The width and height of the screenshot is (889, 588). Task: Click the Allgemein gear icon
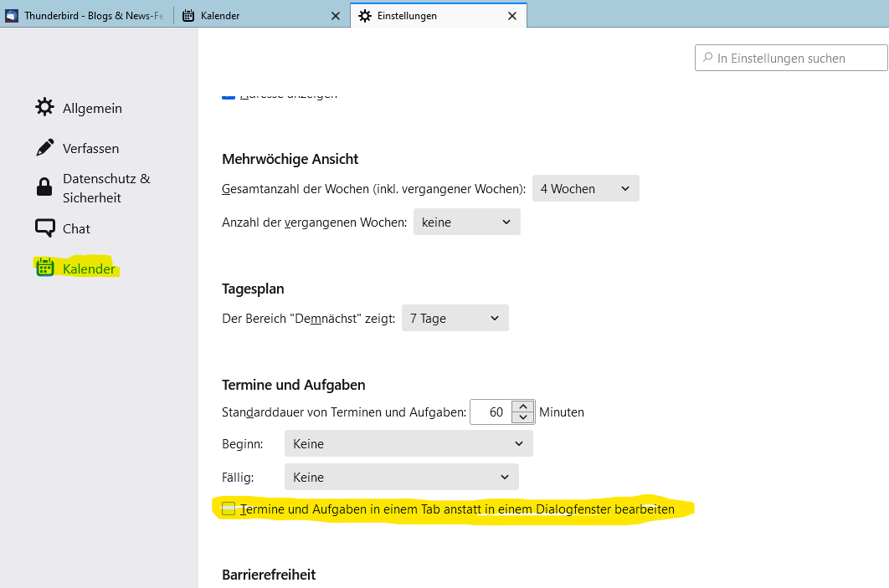[x=44, y=108]
